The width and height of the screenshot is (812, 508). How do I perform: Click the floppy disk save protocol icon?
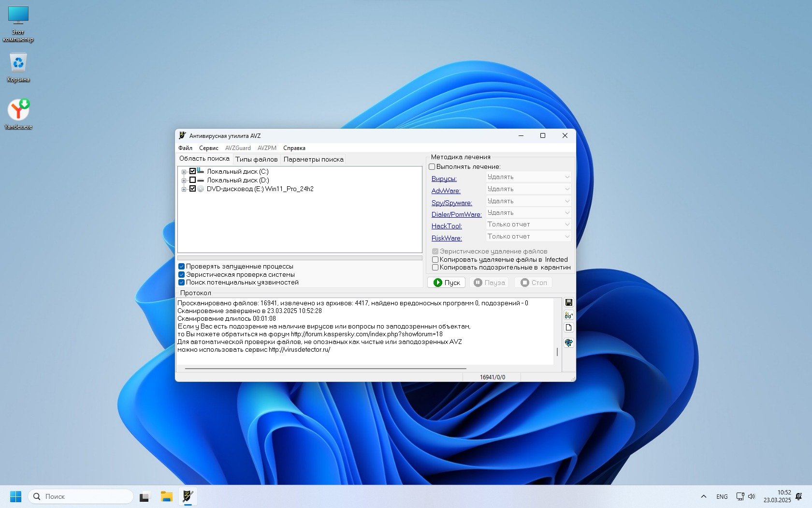click(568, 302)
